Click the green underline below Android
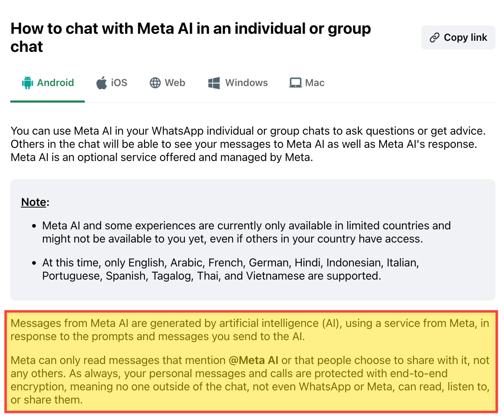This screenshot has height=420, width=504. point(47,101)
